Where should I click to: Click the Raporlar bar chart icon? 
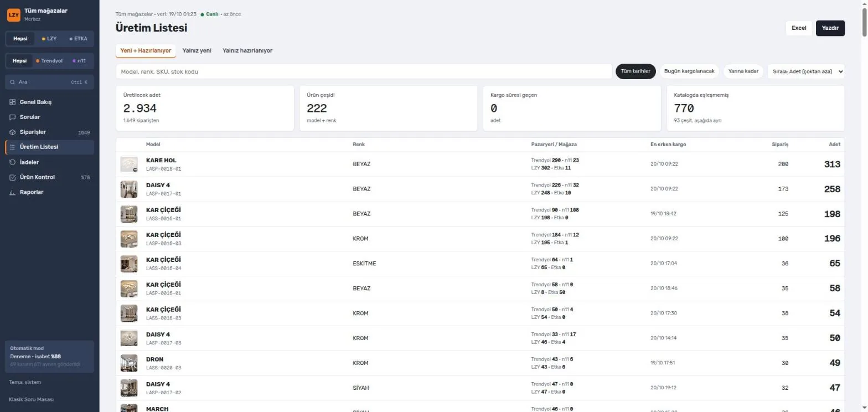click(x=13, y=192)
